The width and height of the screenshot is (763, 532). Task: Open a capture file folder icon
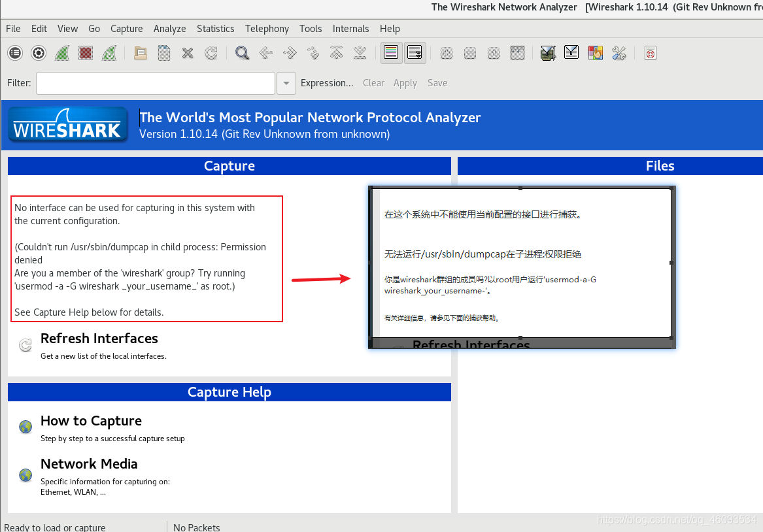141,52
